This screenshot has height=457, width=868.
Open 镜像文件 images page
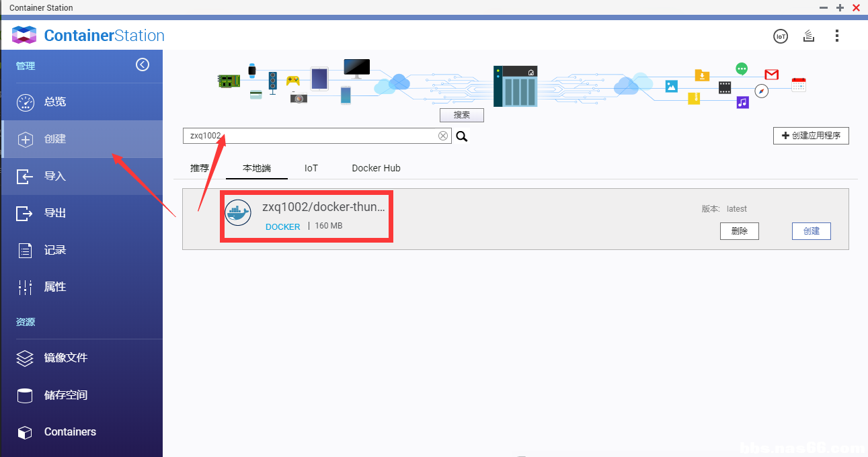click(66, 358)
